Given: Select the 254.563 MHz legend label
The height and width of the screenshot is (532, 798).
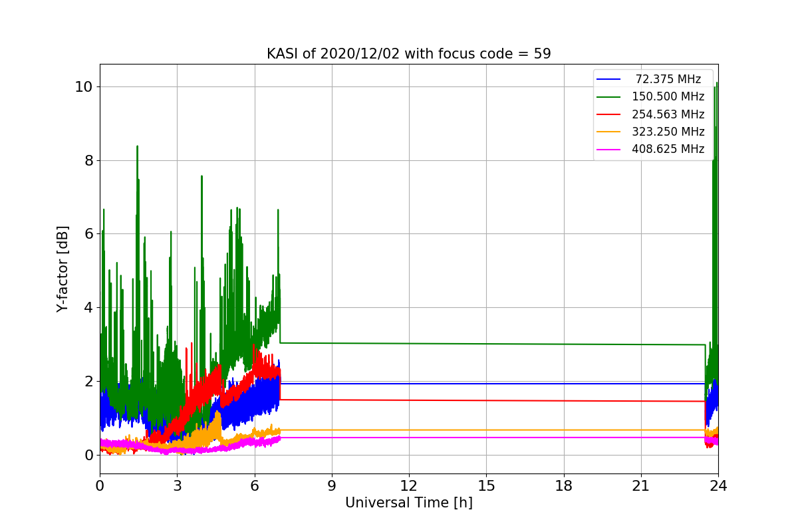Looking at the screenshot, I should coord(668,114).
